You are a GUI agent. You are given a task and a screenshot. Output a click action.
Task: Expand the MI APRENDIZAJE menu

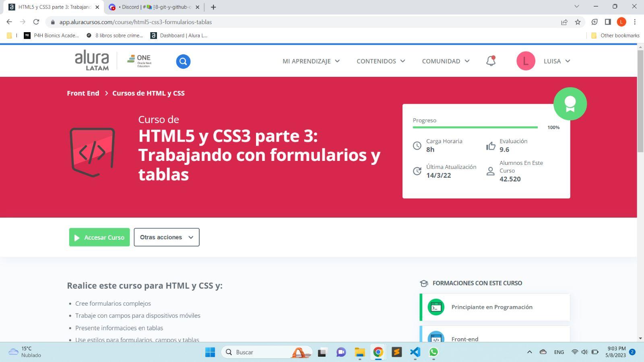tap(311, 61)
